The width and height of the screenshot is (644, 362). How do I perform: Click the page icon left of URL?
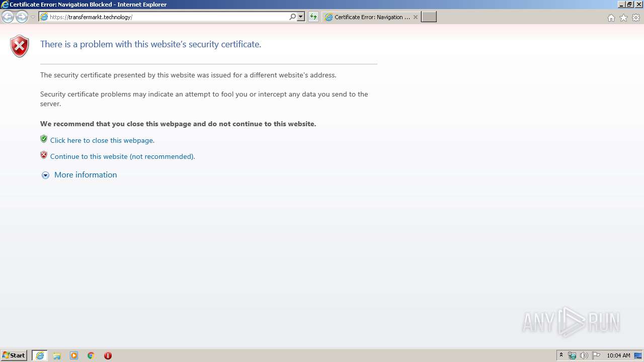click(44, 17)
